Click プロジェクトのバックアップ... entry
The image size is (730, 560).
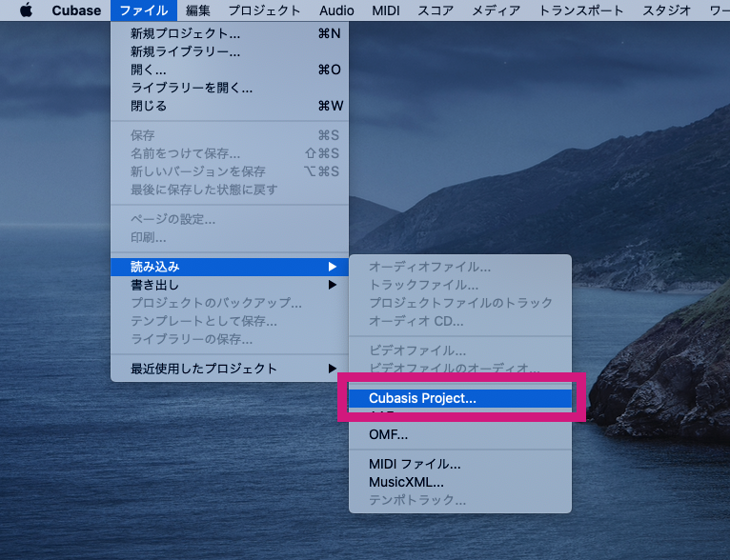tap(230, 303)
